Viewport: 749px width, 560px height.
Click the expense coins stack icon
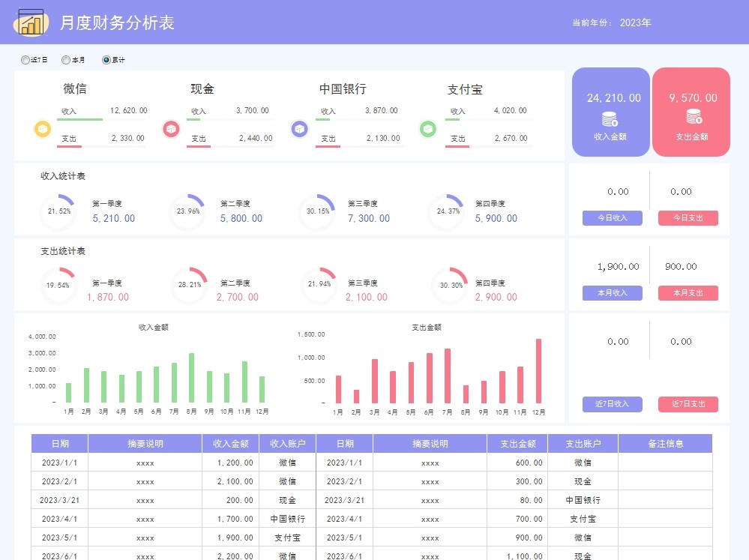coord(694,116)
